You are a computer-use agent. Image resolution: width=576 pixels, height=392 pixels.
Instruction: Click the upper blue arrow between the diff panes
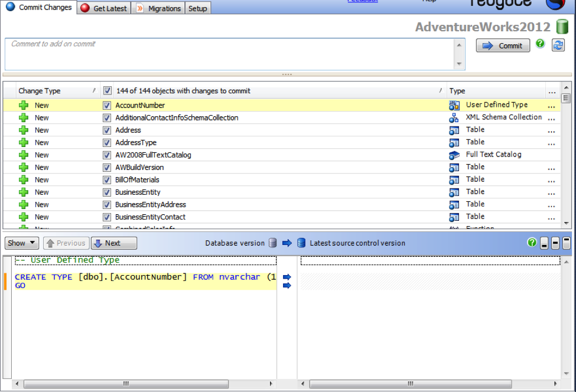coord(287,277)
